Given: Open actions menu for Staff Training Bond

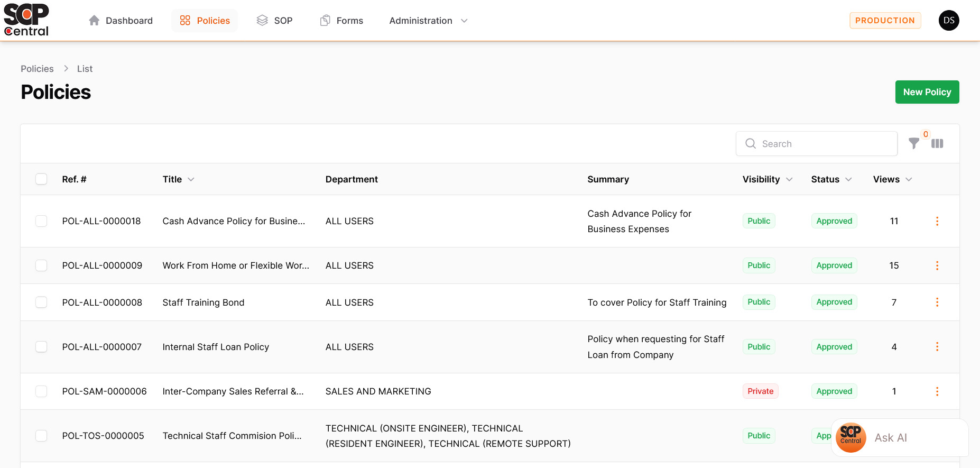Looking at the screenshot, I should [937, 302].
